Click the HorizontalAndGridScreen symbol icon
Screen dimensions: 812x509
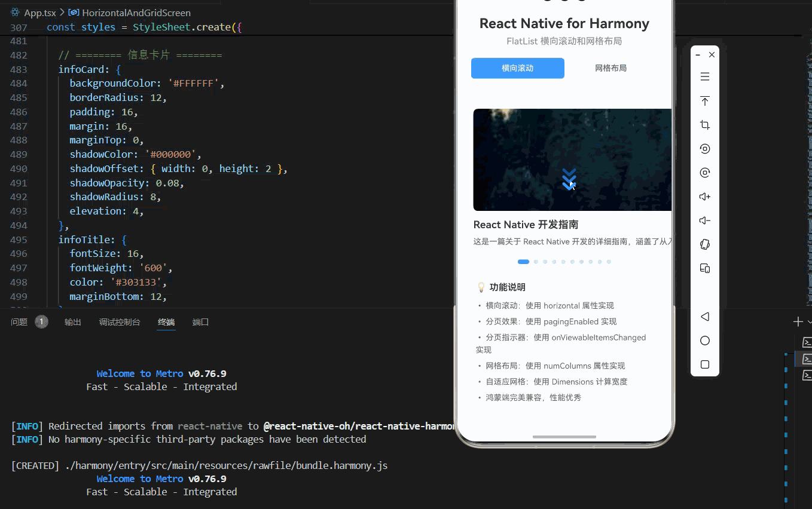(x=74, y=13)
